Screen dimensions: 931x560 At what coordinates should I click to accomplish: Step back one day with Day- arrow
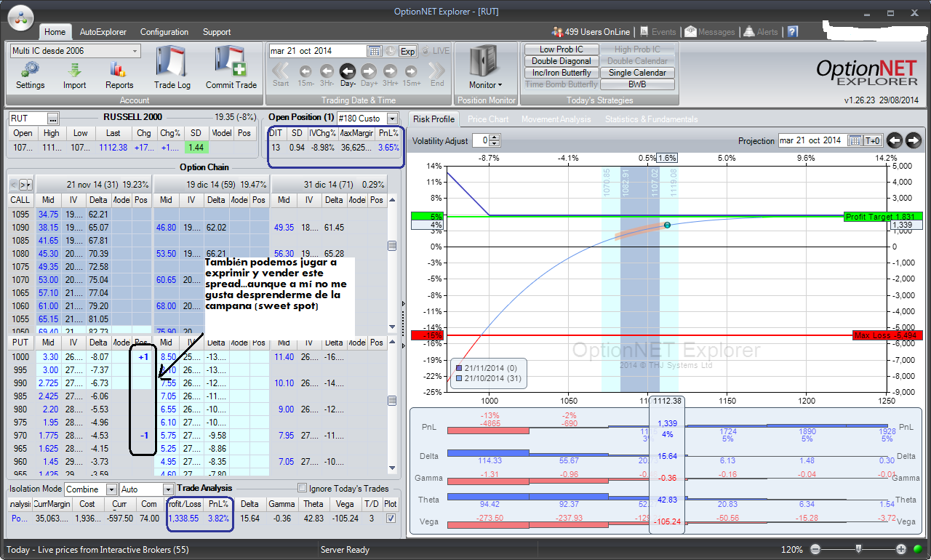tap(348, 71)
